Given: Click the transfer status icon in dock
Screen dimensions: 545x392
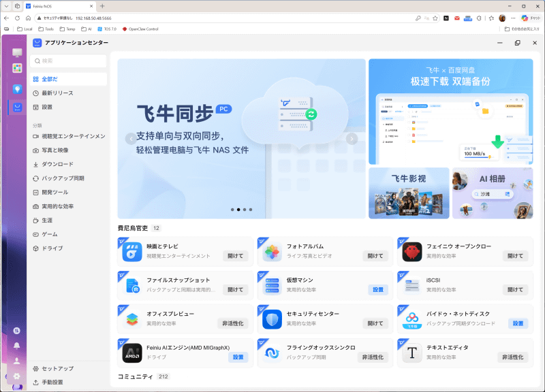Looking at the screenshot, I should [16, 331].
